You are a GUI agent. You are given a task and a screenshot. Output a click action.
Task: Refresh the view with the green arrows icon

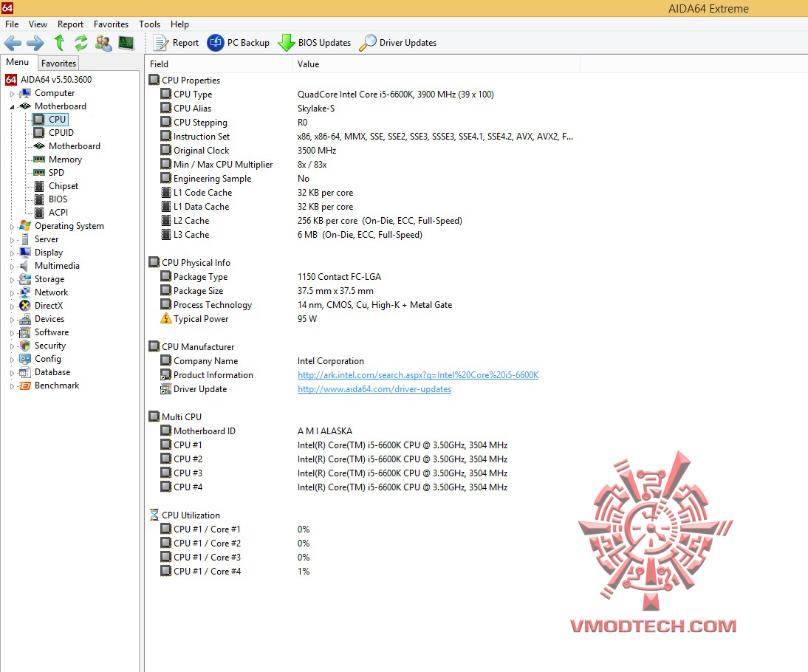click(81, 43)
